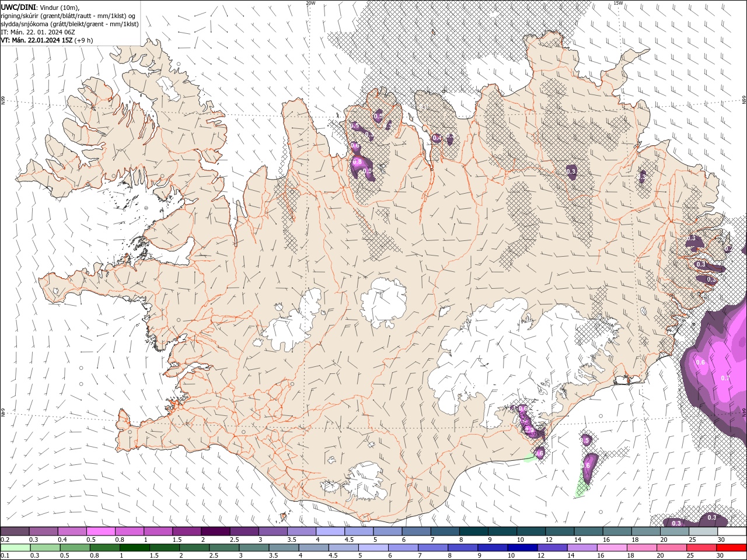Click steel blue snow-scale swatch starting at 7
The image size is (747, 560).
coord(445,531)
